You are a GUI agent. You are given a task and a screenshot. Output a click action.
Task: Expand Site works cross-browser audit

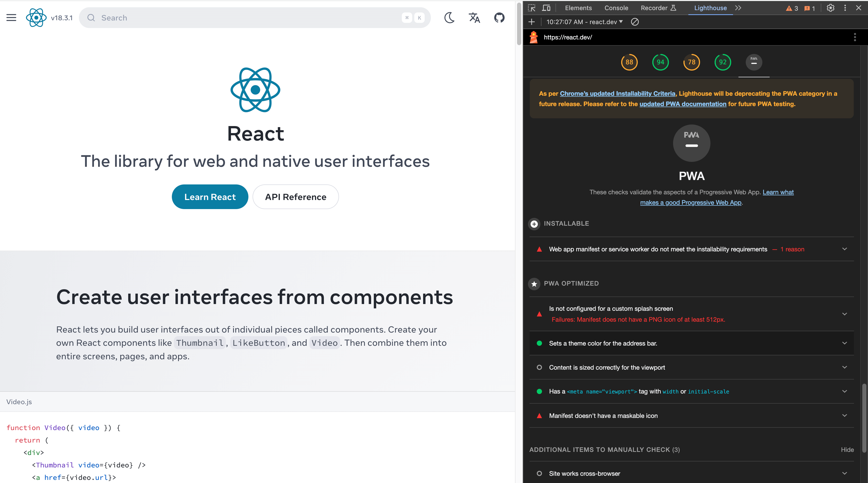pyautogui.click(x=692, y=473)
